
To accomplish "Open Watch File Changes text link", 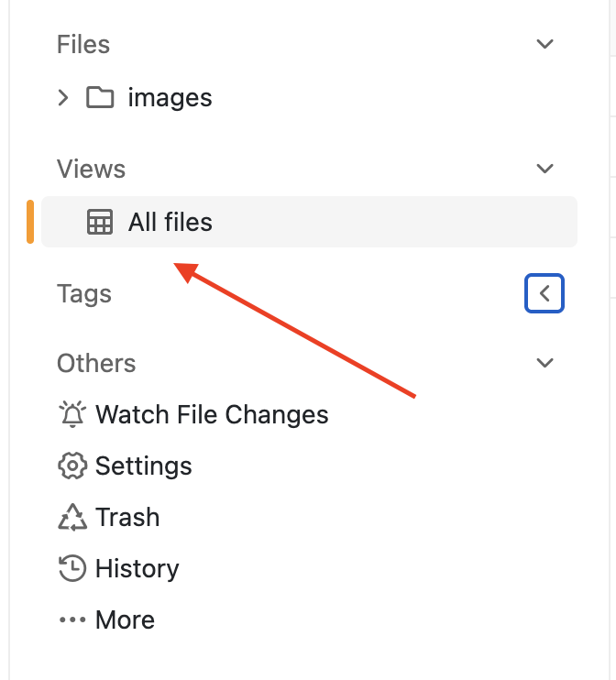I will [x=212, y=414].
